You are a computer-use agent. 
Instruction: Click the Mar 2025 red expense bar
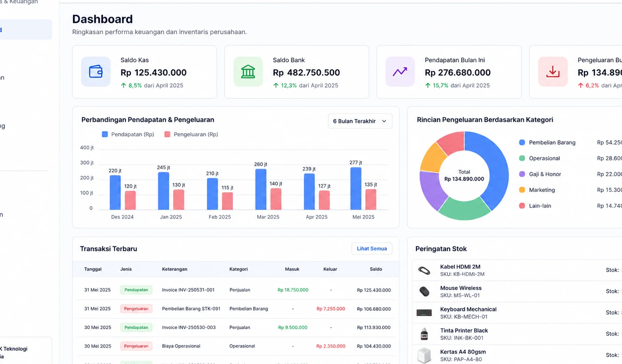(276, 199)
